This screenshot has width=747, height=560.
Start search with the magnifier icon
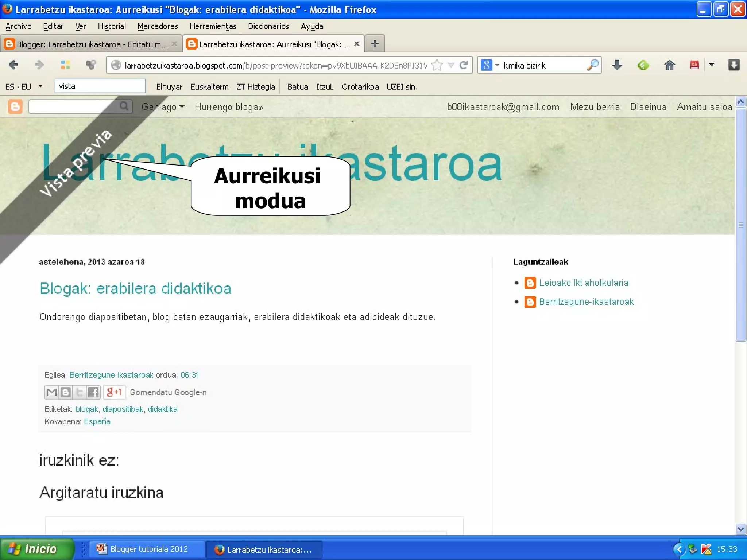click(593, 65)
